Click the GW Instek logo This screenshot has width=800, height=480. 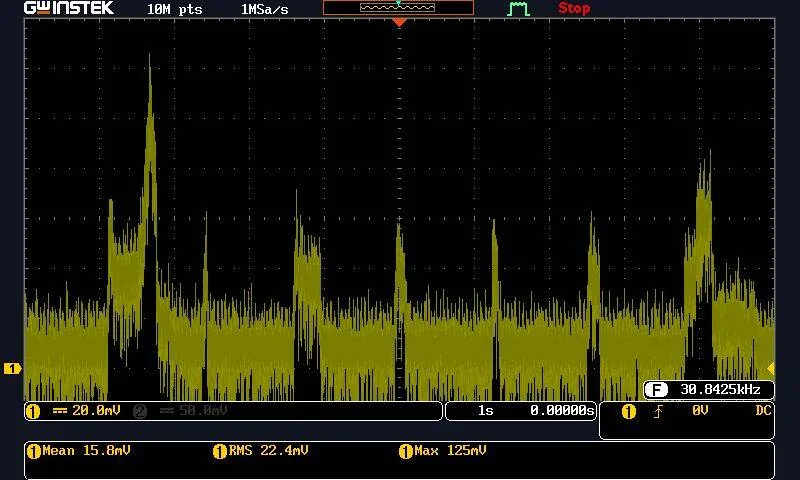click(69, 8)
